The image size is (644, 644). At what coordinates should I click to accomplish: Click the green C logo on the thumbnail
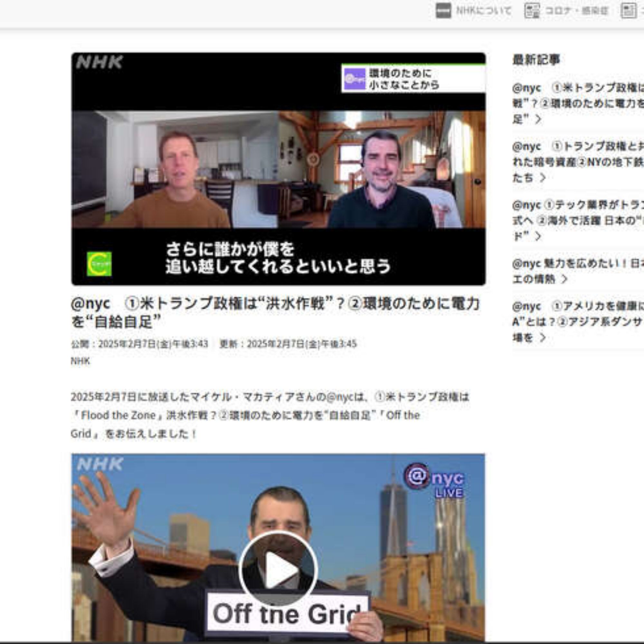99,264
